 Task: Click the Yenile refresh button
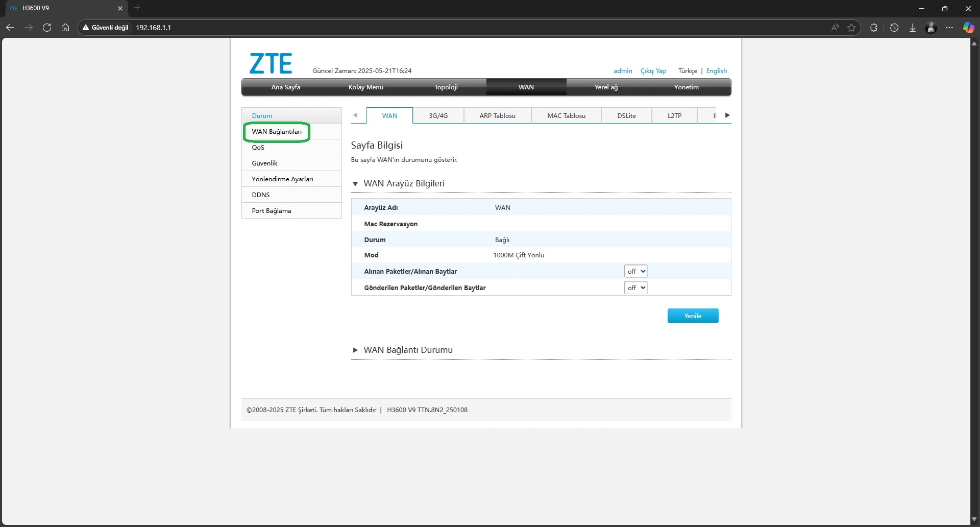click(693, 316)
